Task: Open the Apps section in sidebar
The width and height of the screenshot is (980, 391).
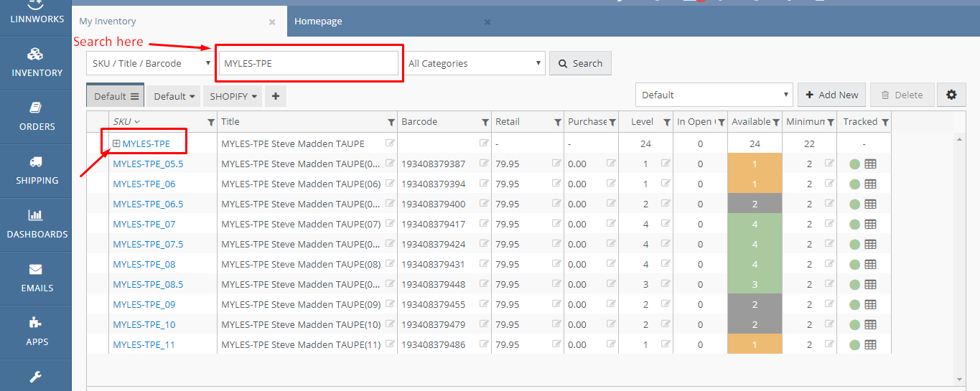Action: point(36,332)
